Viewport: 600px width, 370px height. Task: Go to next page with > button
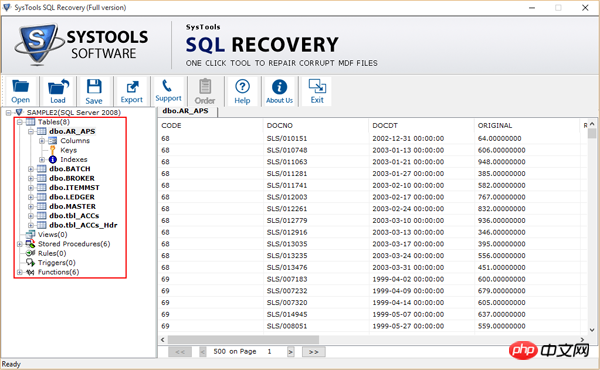click(x=291, y=352)
